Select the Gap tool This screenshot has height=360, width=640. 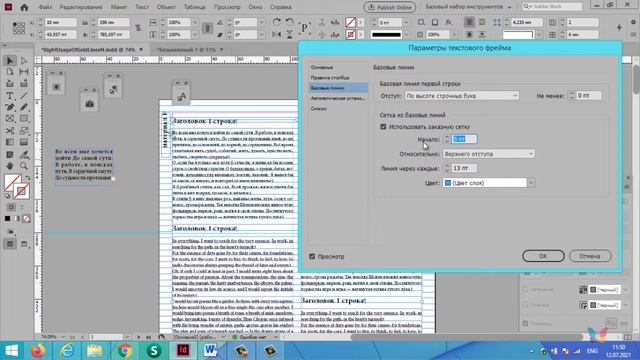pos(24,72)
